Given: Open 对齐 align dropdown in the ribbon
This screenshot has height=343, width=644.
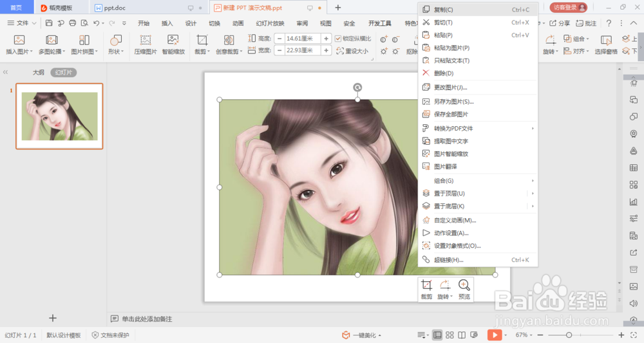Looking at the screenshot, I should pyautogui.click(x=576, y=51).
